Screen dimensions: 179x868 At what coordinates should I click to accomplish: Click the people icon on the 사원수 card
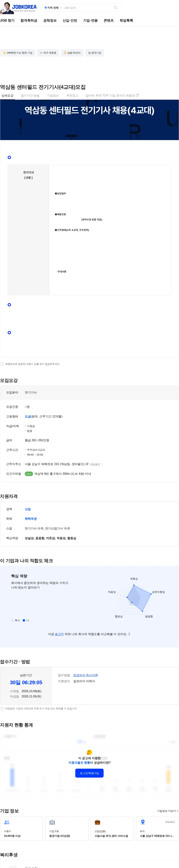click(7, 822)
